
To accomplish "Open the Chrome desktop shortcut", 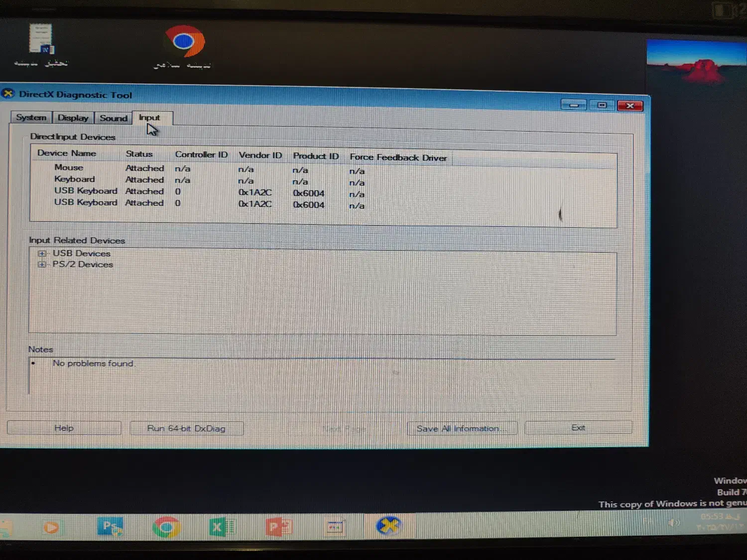I will tap(184, 42).
